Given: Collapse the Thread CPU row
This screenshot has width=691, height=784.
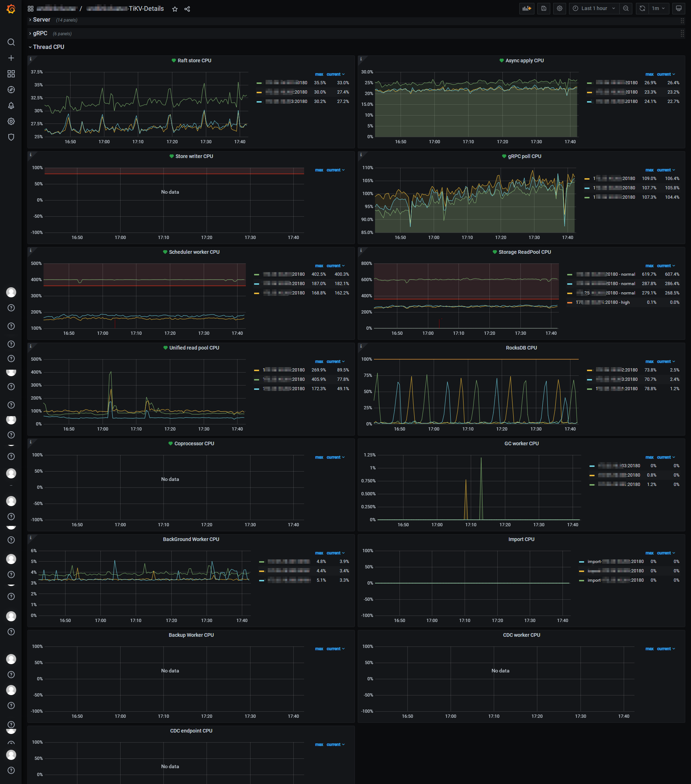Looking at the screenshot, I should tap(48, 47).
